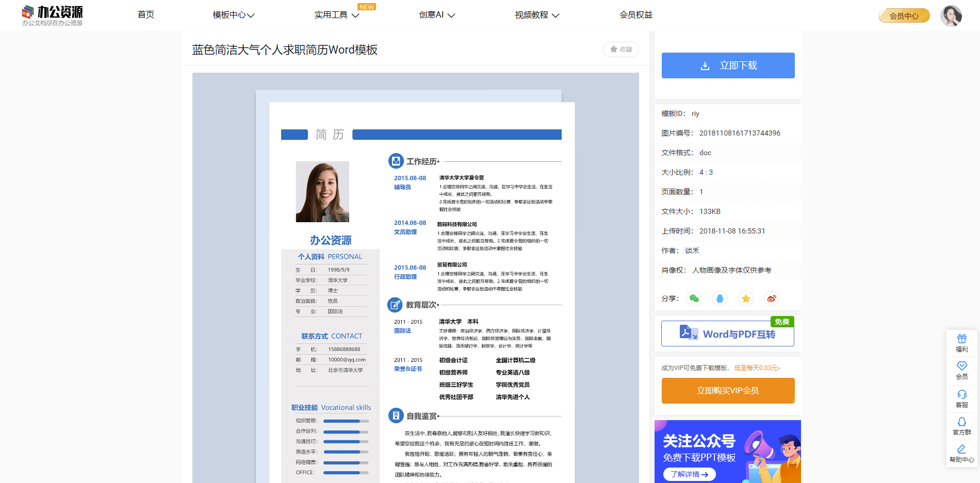The height and width of the screenshot is (483, 980).
Task: Expand the 视频教程 dropdown menu
Action: [x=537, y=15]
